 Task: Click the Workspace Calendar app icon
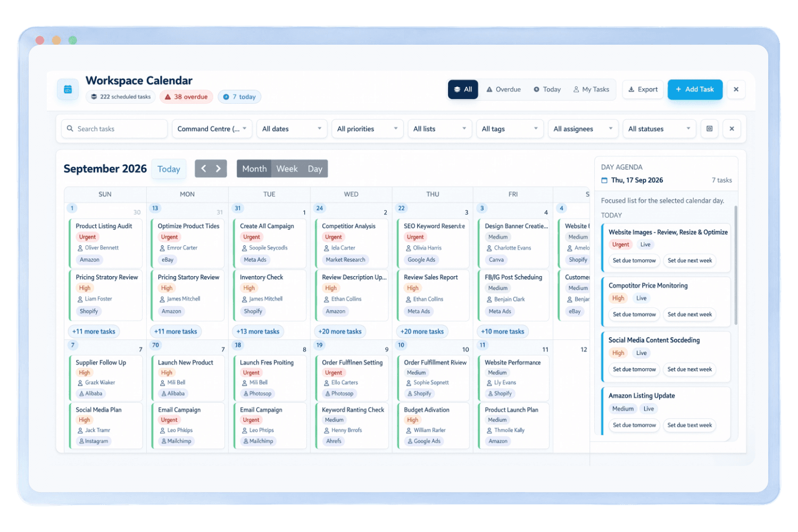click(x=68, y=89)
